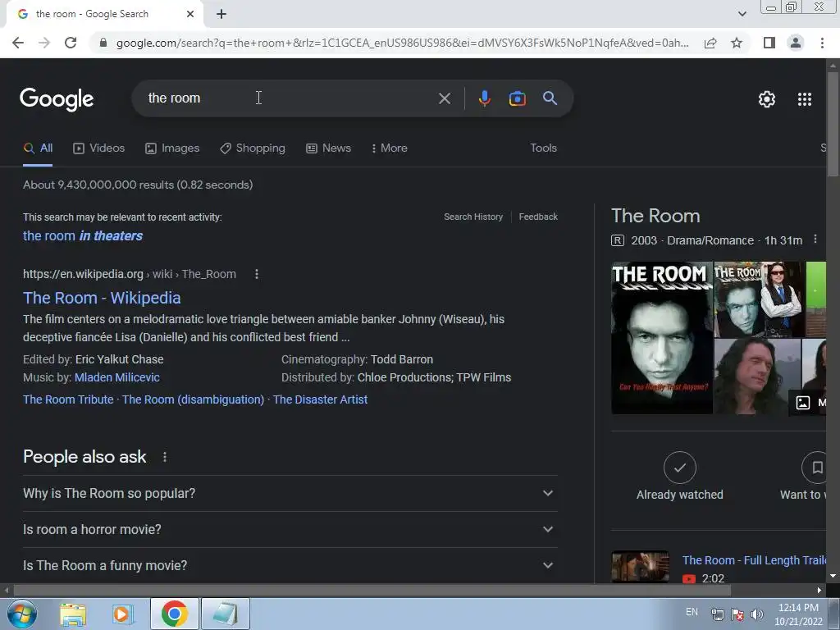The width and height of the screenshot is (840, 630).
Task: Switch to the Shopping tab
Action: point(253,148)
